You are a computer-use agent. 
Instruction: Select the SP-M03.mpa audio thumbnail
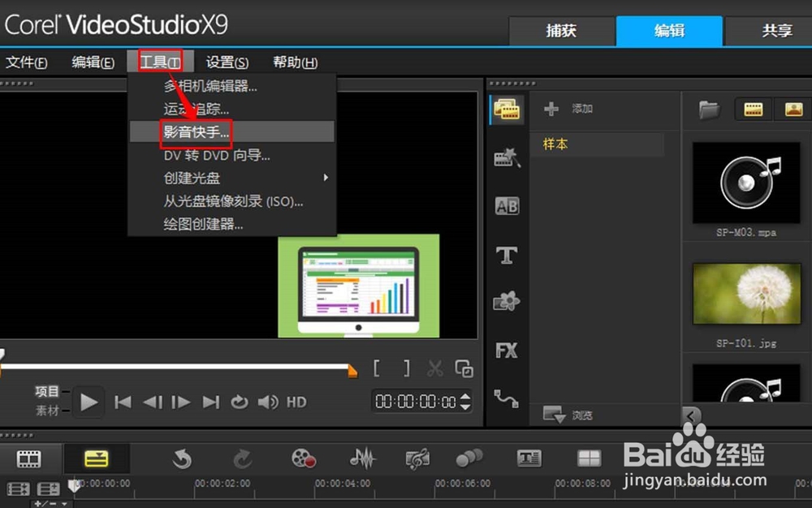746,183
